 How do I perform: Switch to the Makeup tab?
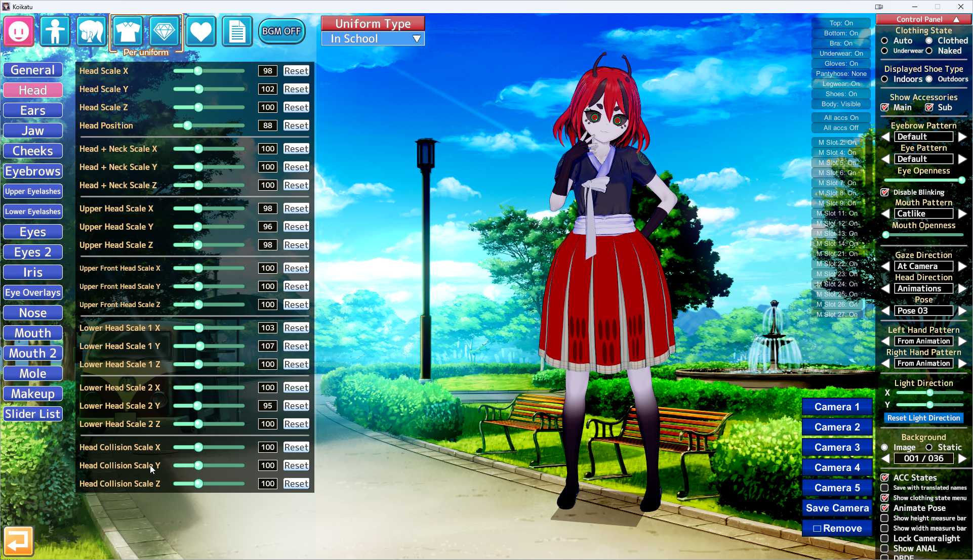click(33, 394)
